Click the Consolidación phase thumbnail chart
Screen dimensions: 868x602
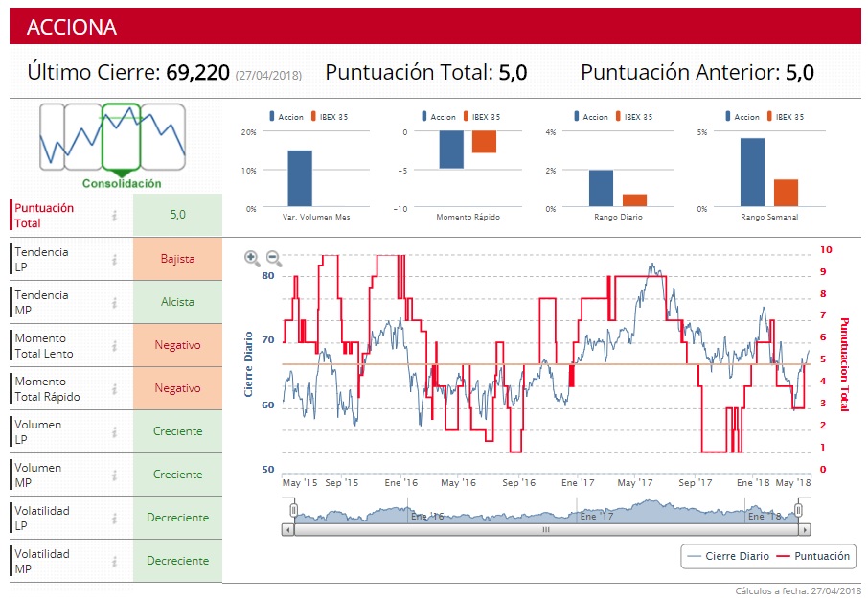pyautogui.click(x=112, y=137)
